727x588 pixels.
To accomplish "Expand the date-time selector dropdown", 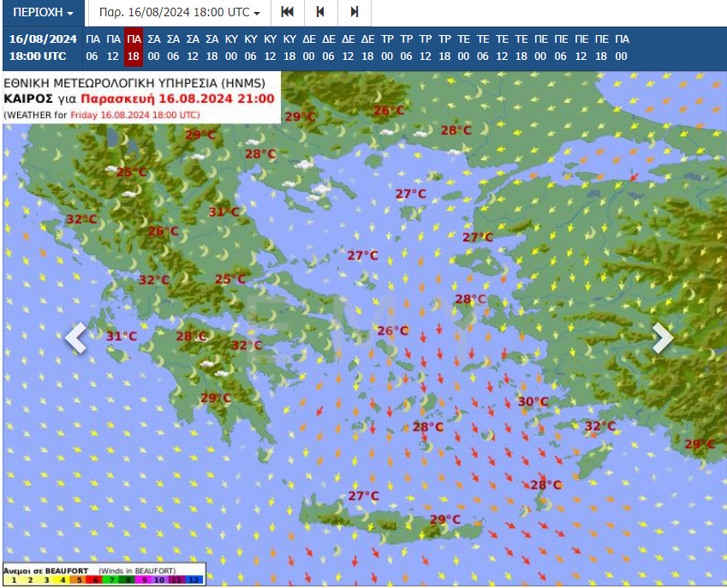I will pos(180,13).
